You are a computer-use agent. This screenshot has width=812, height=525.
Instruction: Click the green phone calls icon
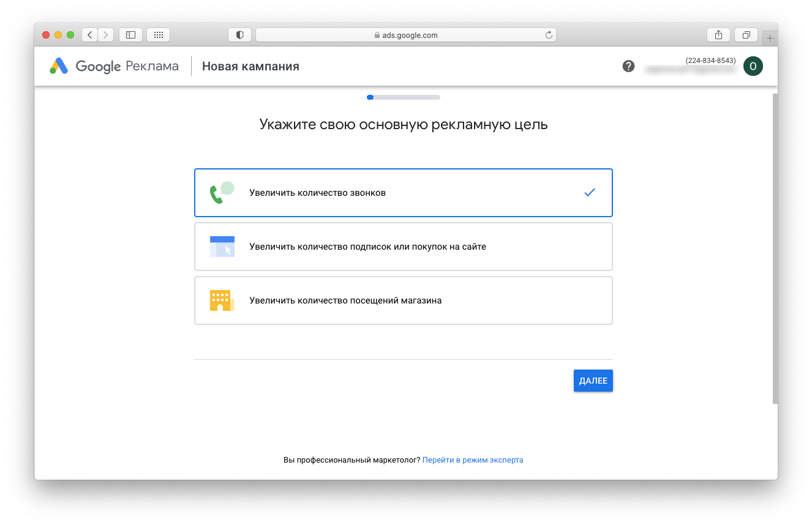222,192
